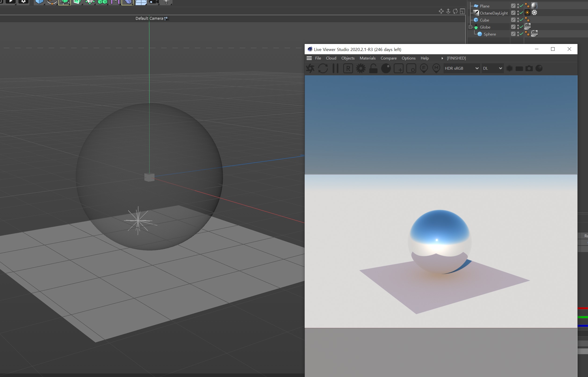Image resolution: width=588 pixels, height=377 pixels.
Task: Open the File menu in Live Viewer
Action: [x=318, y=58]
